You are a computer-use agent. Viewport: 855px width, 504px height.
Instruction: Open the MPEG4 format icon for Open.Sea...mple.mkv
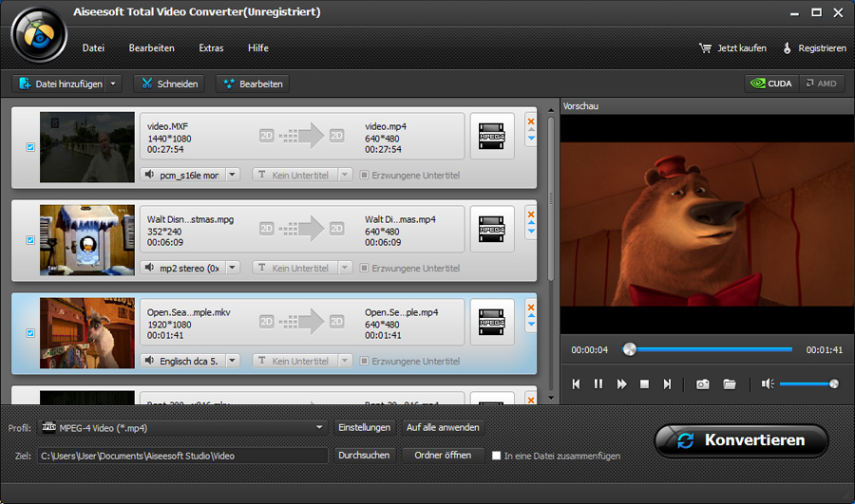coord(492,323)
